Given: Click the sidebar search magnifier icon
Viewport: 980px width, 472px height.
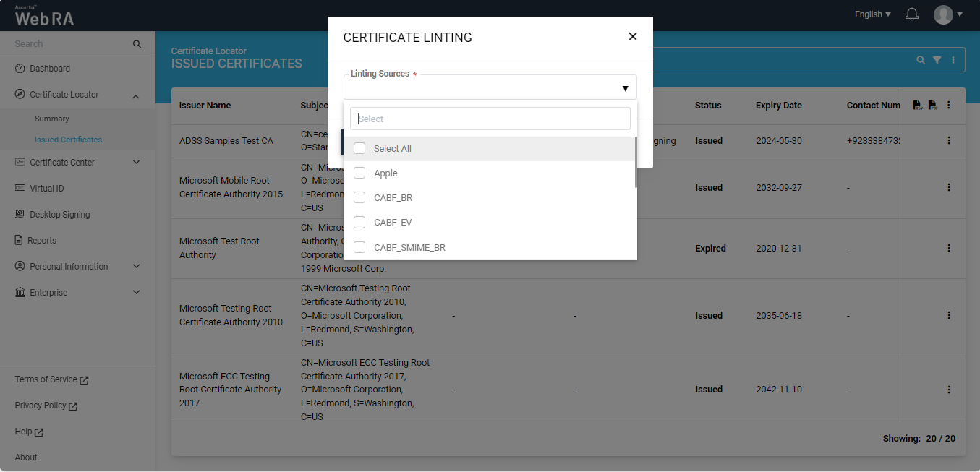Looking at the screenshot, I should click(137, 44).
